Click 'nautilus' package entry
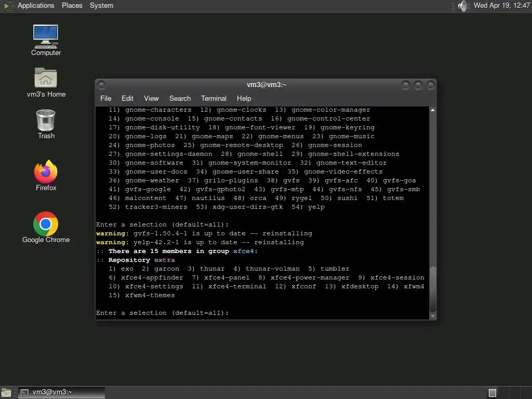532x399 pixels. pos(208,198)
